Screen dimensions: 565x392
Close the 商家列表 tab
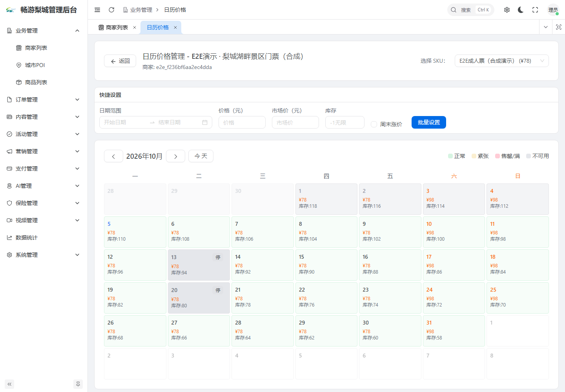(x=135, y=27)
